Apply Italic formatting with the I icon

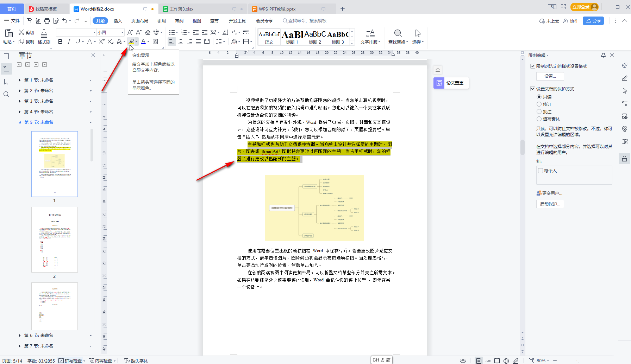tap(69, 41)
